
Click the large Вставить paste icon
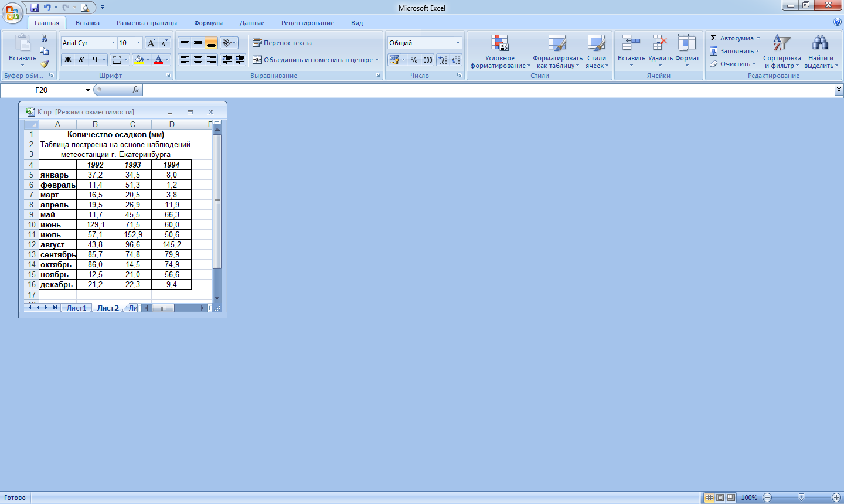[x=22, y=43]
